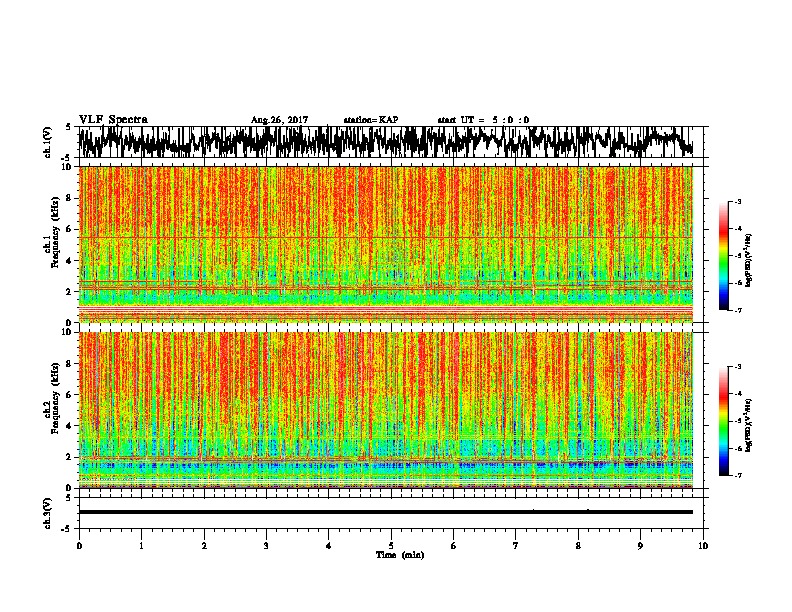Click the time axis tick label "10"

click(703, 546)
